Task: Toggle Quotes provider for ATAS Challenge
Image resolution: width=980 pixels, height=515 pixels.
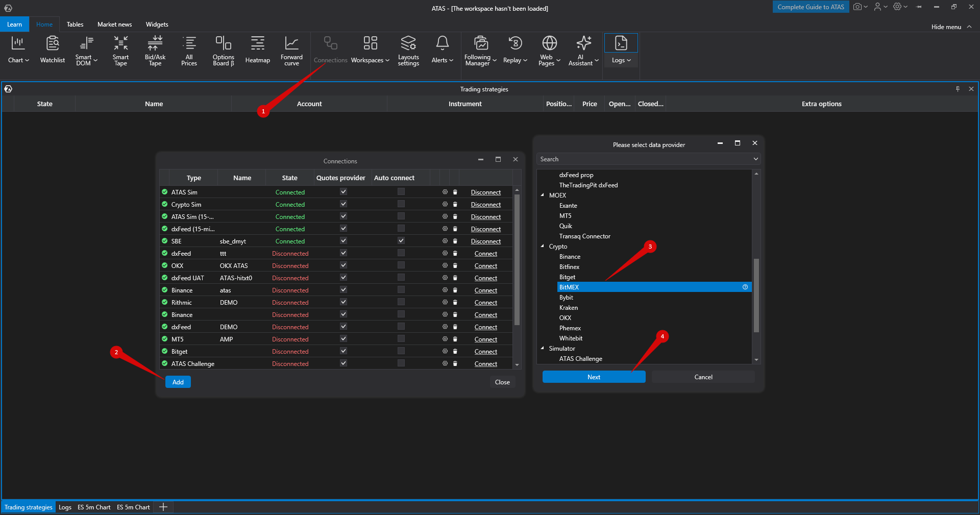Action: click(344, 363)
